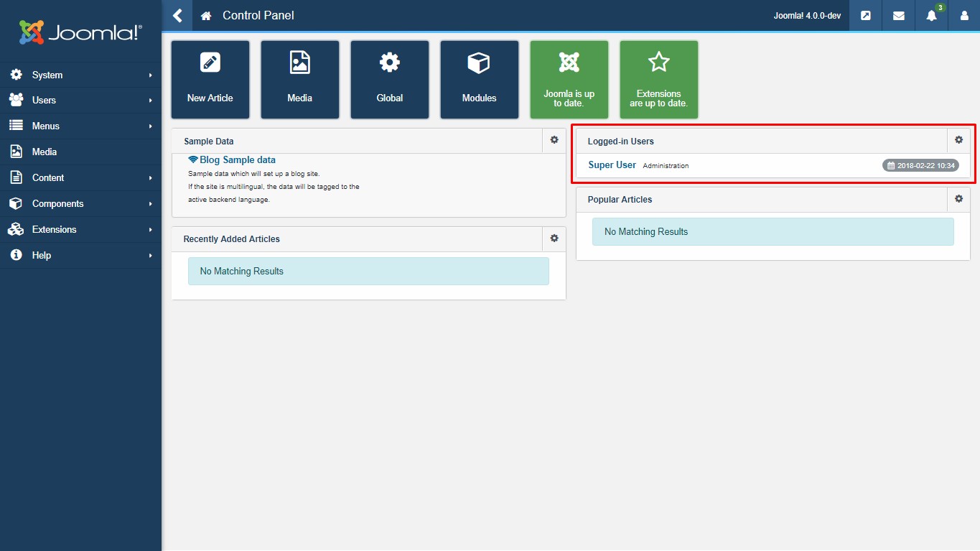Click the Extensions blocks icon in sidebar
This screenshot has width=980, height=551.
pos(16,229)
